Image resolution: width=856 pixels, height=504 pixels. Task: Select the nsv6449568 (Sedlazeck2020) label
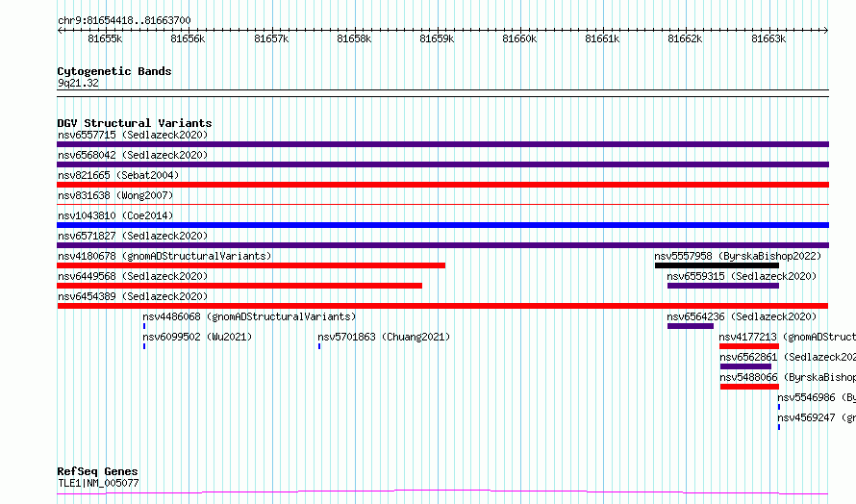point(133,276)
